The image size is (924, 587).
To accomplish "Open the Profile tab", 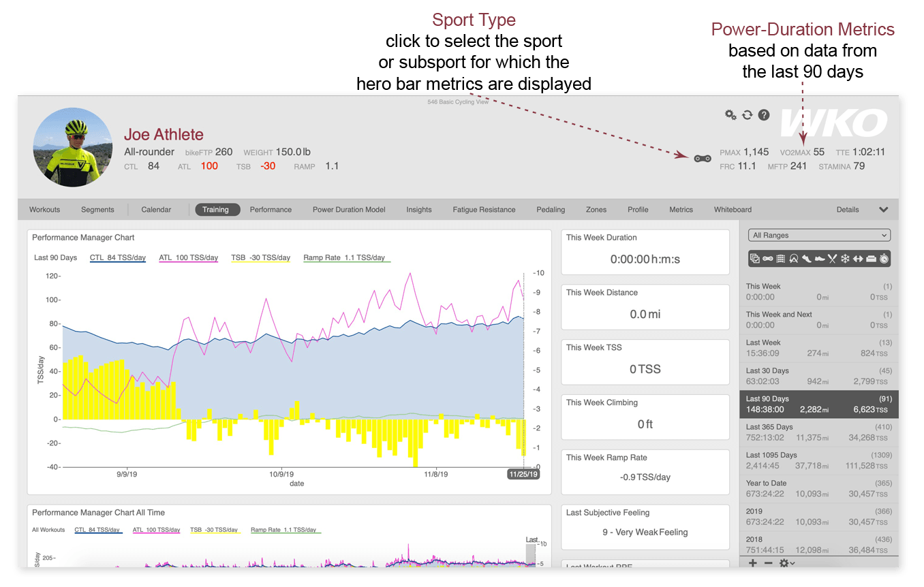I will click(x=638, y=210).
